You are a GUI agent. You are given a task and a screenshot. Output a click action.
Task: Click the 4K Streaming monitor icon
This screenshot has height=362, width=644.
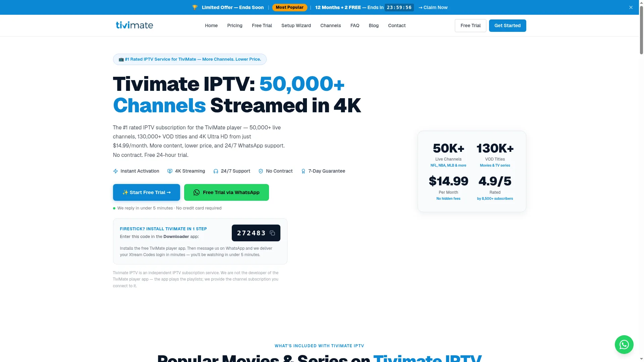(x=170, y=171)
